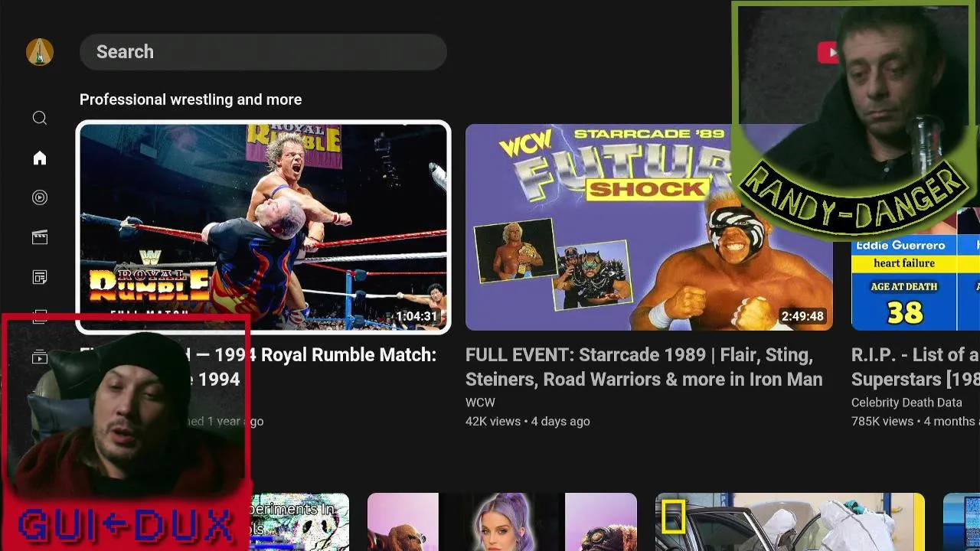
Task: Click 'Professional wrestling and more' shelf heading
Action: (x=191, y=99)
